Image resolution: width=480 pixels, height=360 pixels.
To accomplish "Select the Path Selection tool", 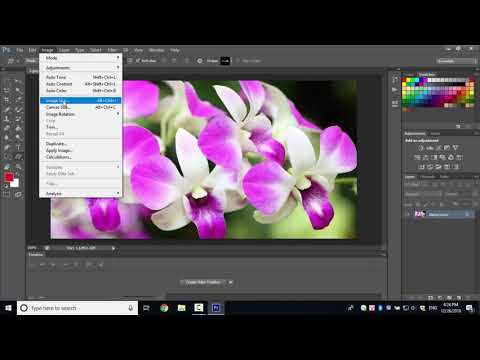I will [7, 156].
